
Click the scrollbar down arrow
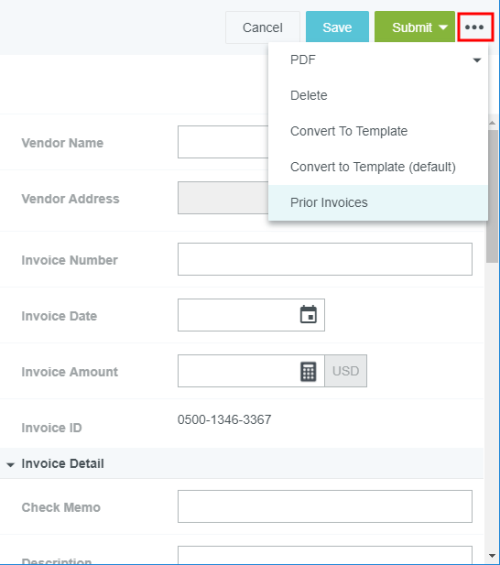[x=492, y=556]
